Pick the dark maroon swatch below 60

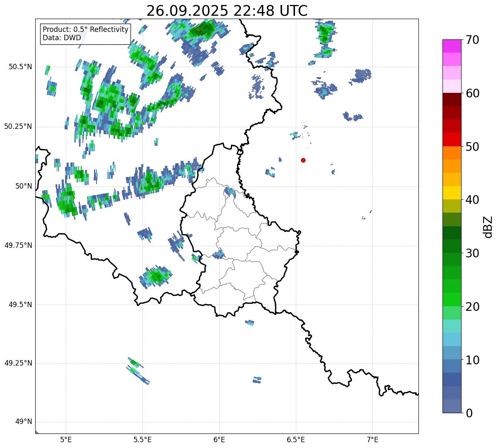pyautogui.click(x=452, y=99)
